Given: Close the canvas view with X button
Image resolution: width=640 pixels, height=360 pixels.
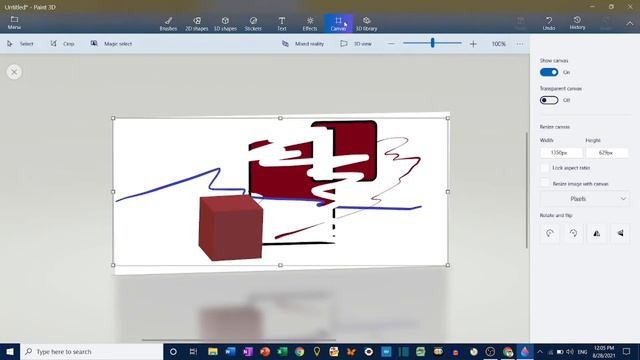Looking at the screenshot, I should point(14,72).
